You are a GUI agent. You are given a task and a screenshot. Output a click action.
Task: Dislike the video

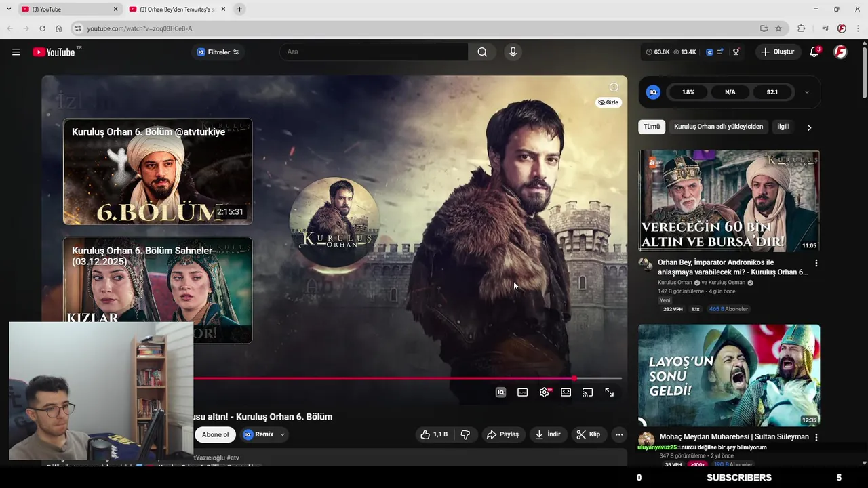point(465,434)
